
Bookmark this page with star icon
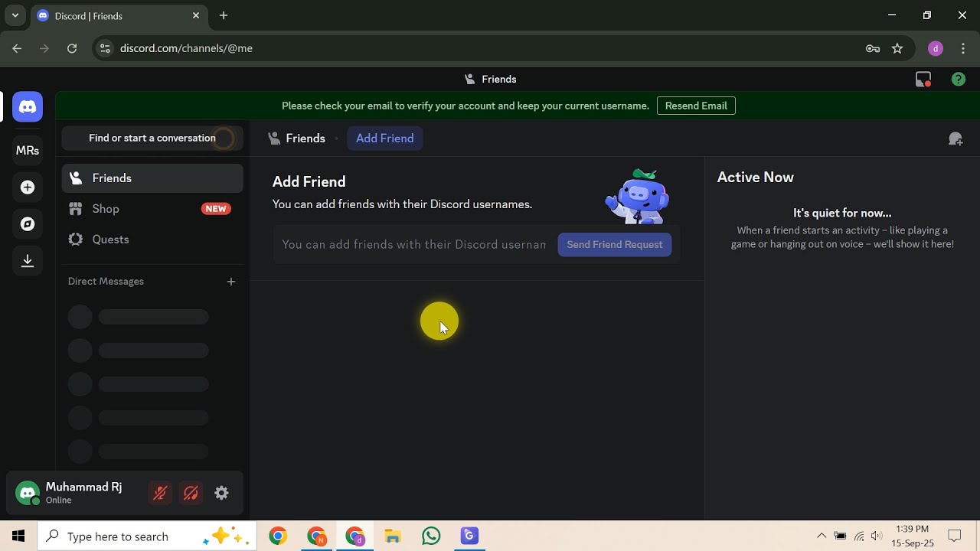[897, 48]
